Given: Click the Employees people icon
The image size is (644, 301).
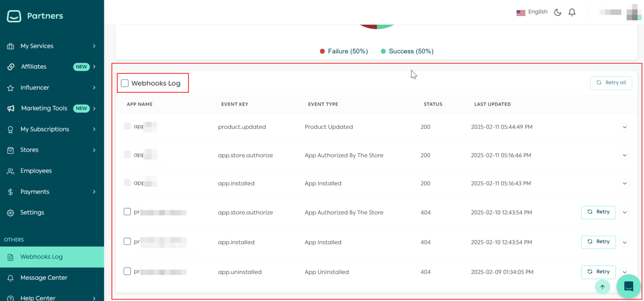Looking at the screenshot, I should pos(10,171).
